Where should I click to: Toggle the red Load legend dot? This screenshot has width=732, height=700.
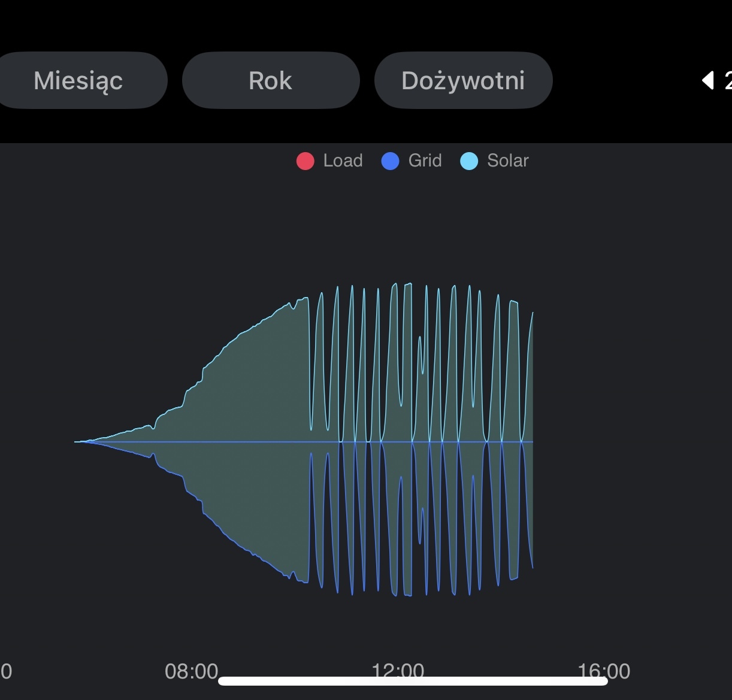pos(305,161)
